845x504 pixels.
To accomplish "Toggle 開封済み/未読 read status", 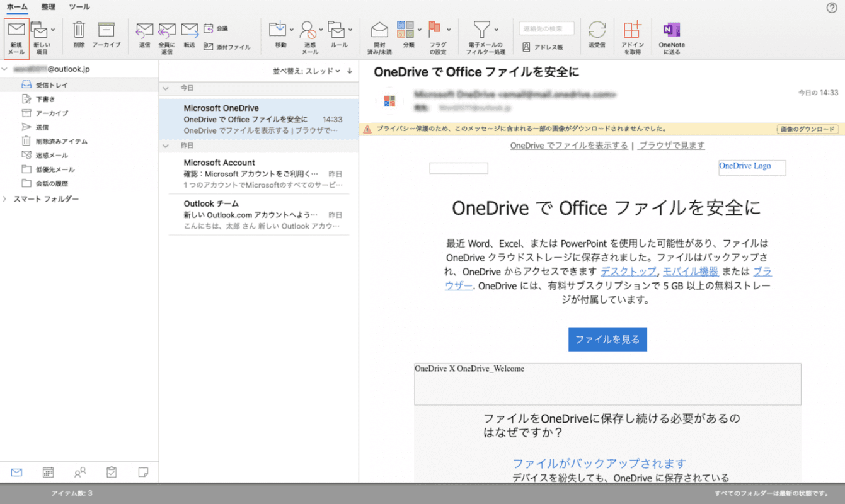I will 379,38.
